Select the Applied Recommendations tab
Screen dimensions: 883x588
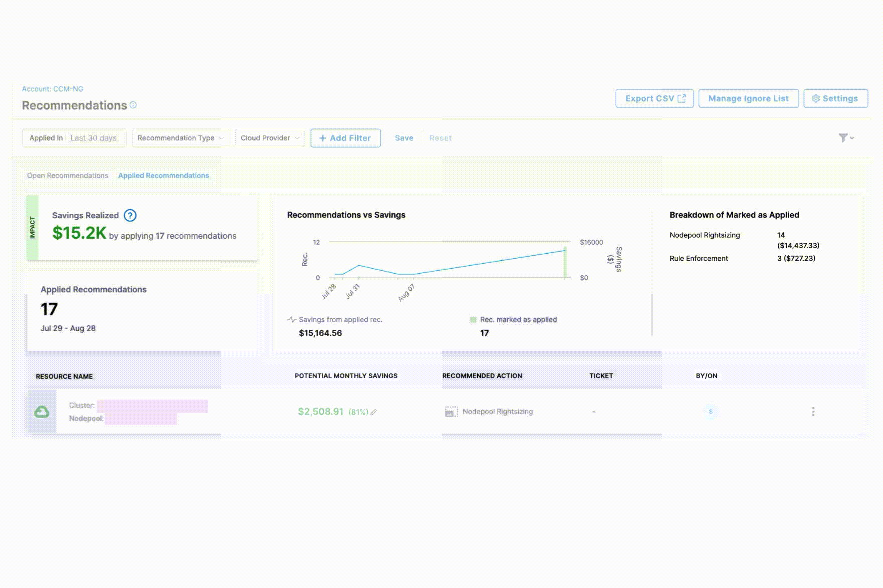pos(163,176)
